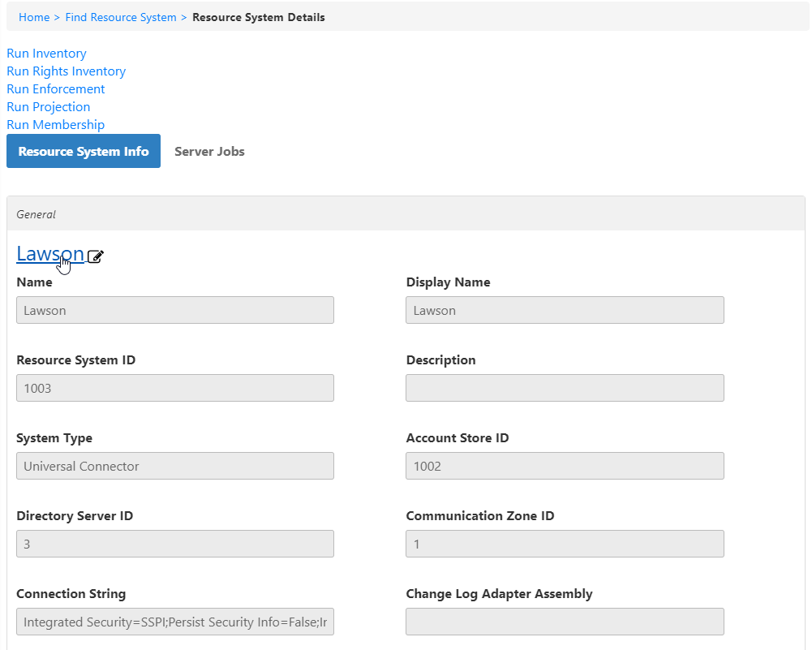
Task: Switch to the Server Jobs tab
Action: coord(209,152)
